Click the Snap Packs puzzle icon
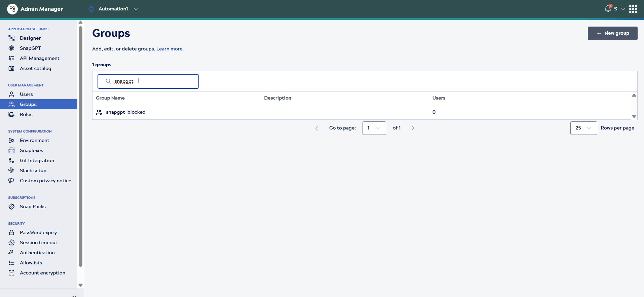 11,207
